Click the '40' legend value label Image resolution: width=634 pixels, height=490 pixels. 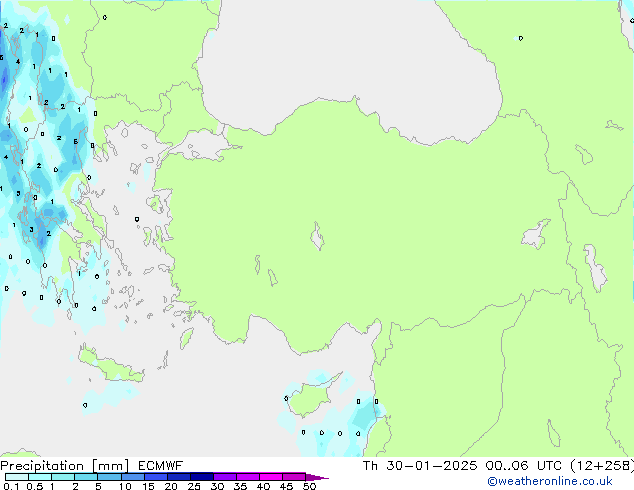263,486
